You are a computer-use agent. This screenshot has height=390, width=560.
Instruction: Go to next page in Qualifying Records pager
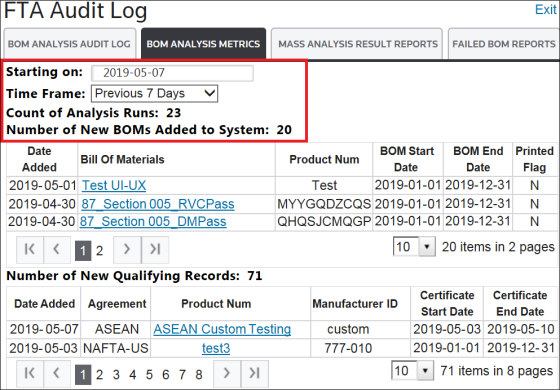pos(227,373)
